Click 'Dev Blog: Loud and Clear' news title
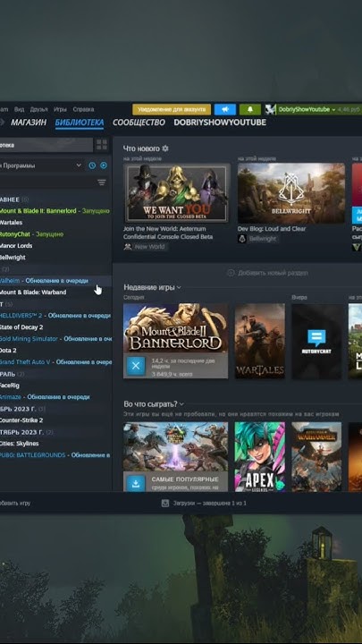This screenshot has height=644, width=362. pos(272,229)
